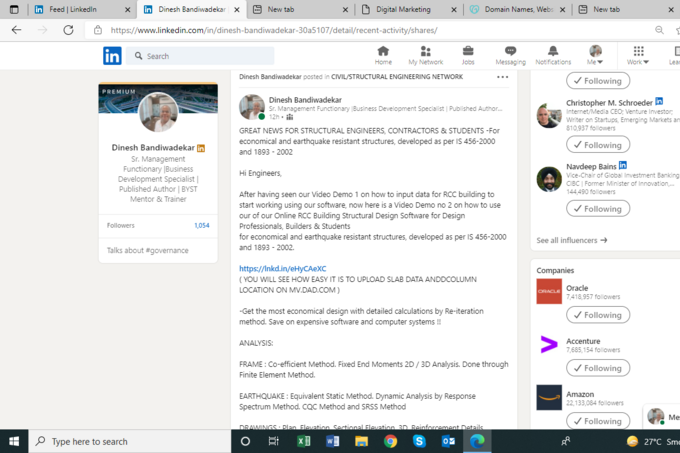
Task: Click Talks about #governance text
Action: pos(147,250)
